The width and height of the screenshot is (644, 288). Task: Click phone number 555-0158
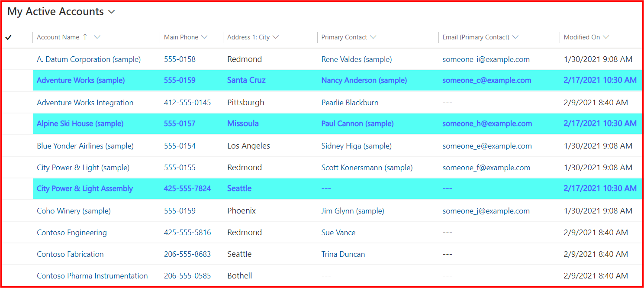(180, 59)
